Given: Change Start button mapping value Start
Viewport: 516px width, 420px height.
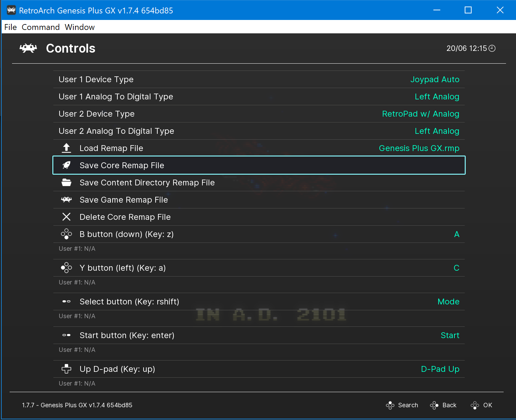Looking at the screenshot, I should tap(450, 335).
